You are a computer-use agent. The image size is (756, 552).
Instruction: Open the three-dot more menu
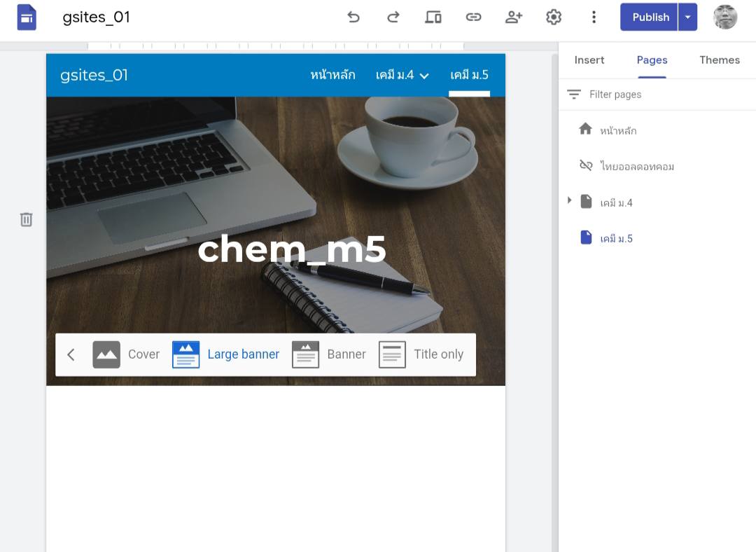pos(594,18)
